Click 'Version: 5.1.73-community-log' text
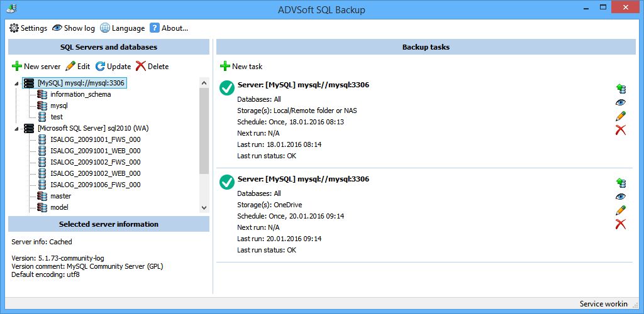The height and width of the screenshot is (314, 644). click(57, 258)
